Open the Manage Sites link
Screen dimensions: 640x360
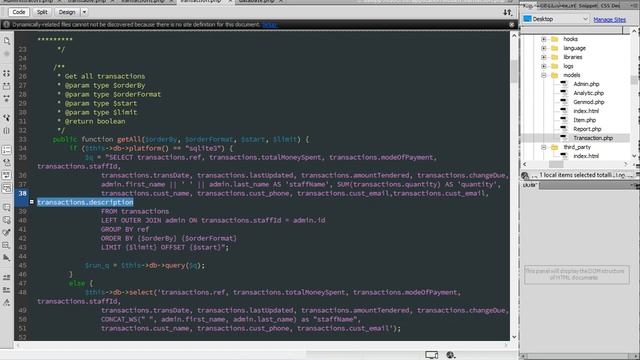(x=609, y=19)
